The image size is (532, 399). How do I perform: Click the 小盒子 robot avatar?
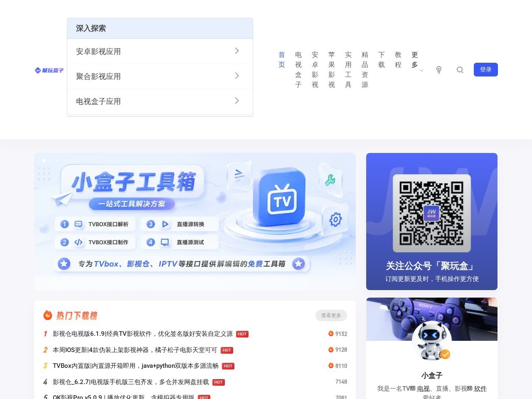tap(431, 341)
